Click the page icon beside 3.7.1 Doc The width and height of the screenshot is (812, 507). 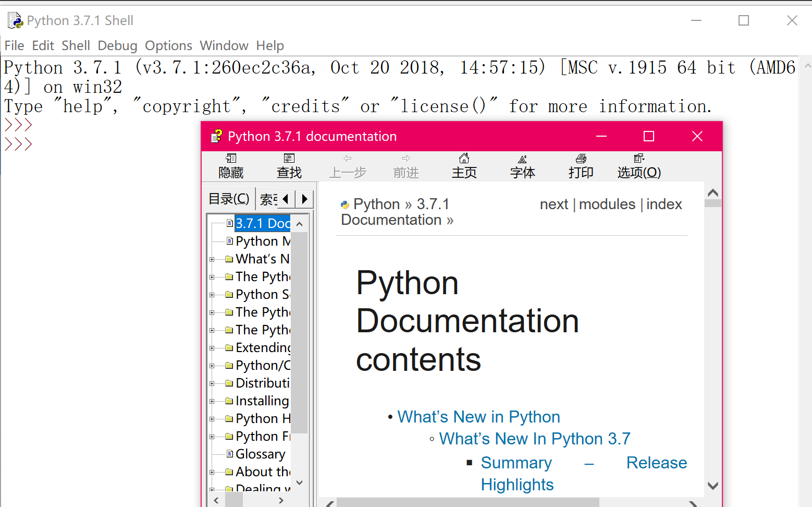click(229, 223)
